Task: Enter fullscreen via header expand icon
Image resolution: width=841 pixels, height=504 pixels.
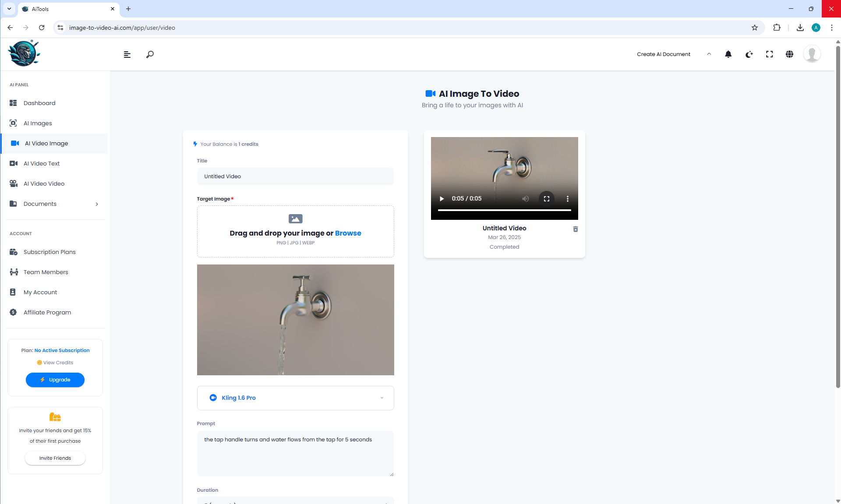Action: (x=769, y=54)
